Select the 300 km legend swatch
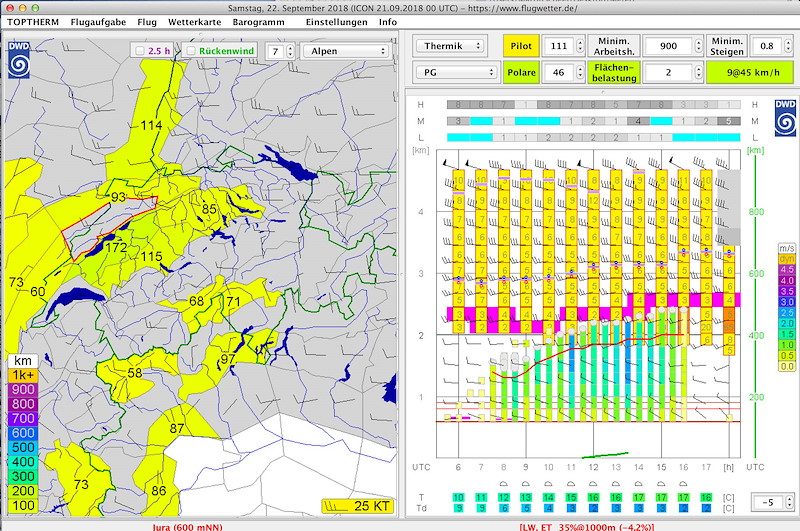The image size is (800, 531). (22, 476)
